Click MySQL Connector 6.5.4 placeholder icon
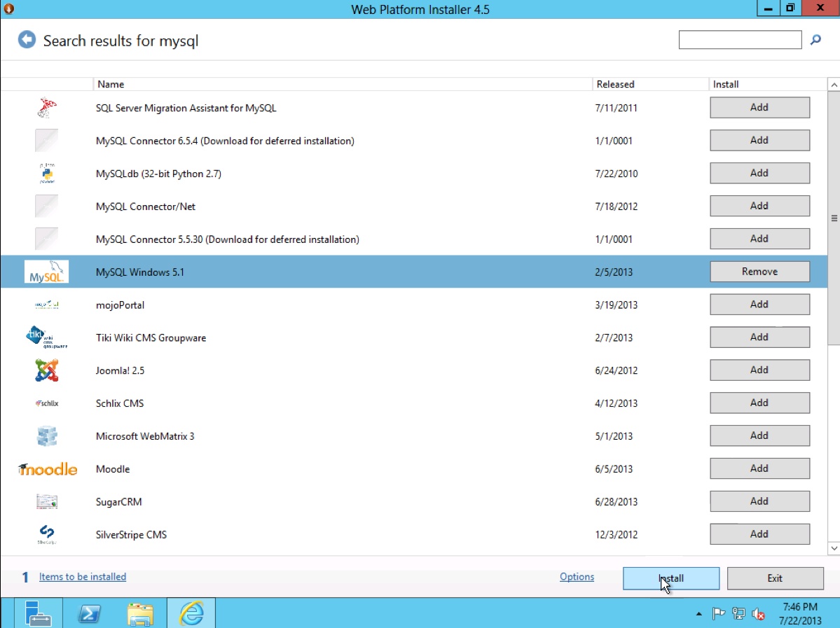The width and height of the screenshot is (840, 628). (x=47, y=140)
